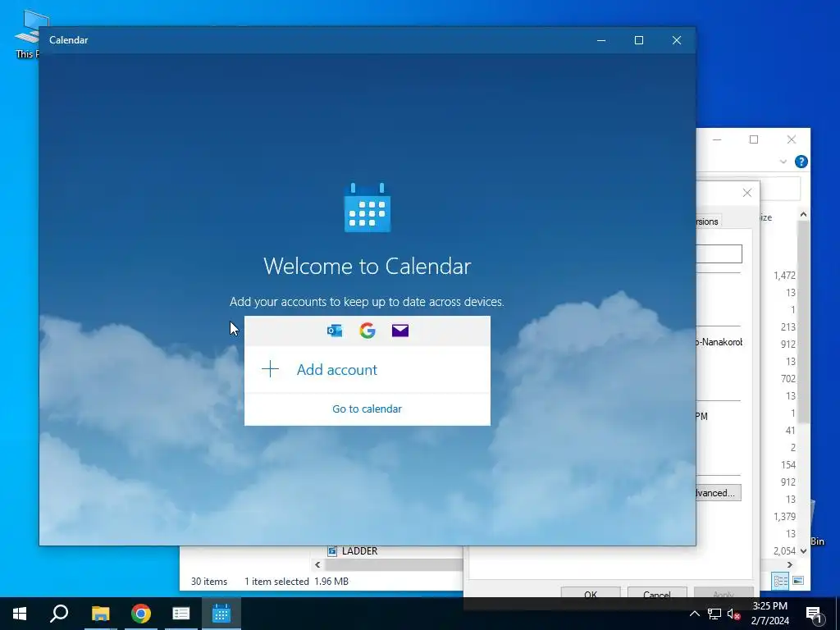The height and width of the screenshot is (630, 840).
Task: Click the Outlook icon in the welcome card
Action: coord(335,331)
